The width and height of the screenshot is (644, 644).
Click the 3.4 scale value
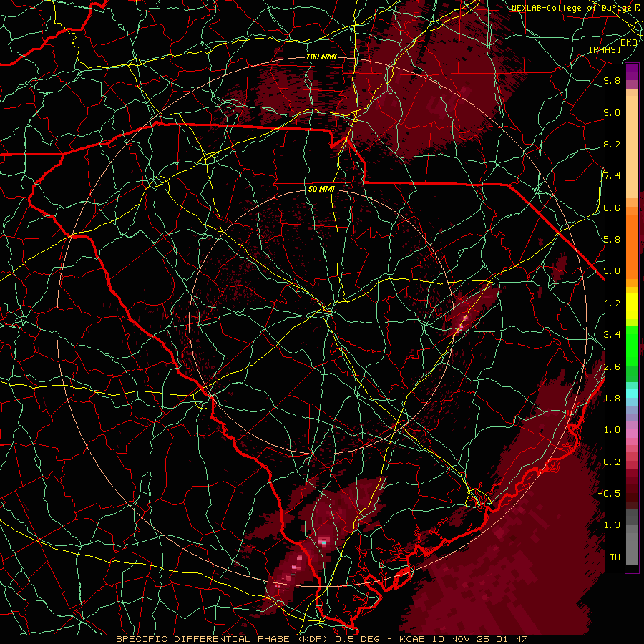pyautogui.click(x=612, y=335)
